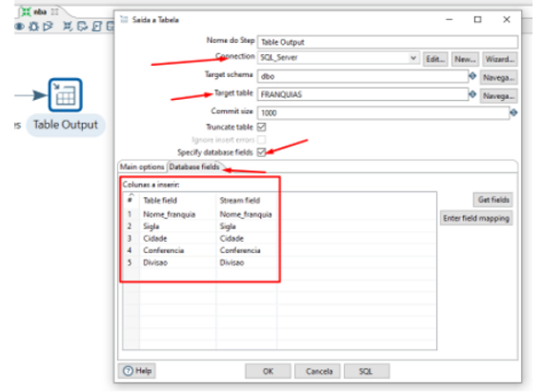Click row number 5 in fields table
Image resolution: width=542 pixels, height=392 pixels.
point(130,263)
